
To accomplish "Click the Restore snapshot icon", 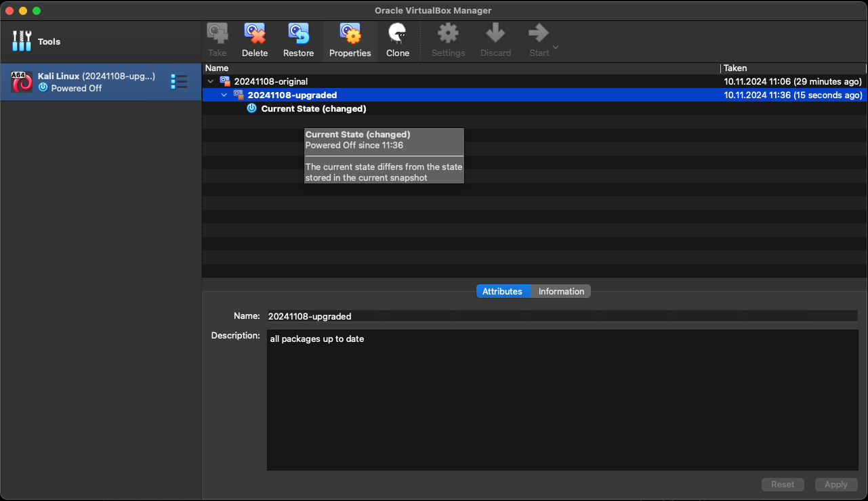I will coord(298,34).
